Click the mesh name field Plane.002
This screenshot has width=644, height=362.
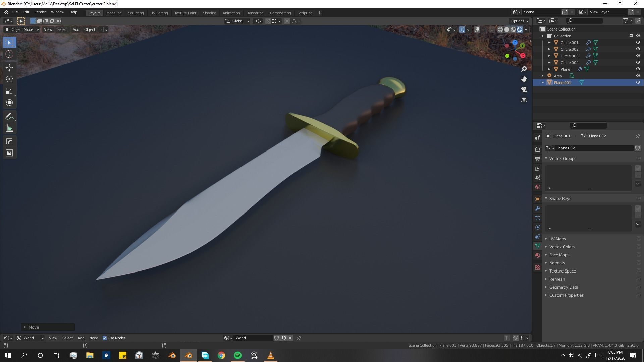coord(595,148)
